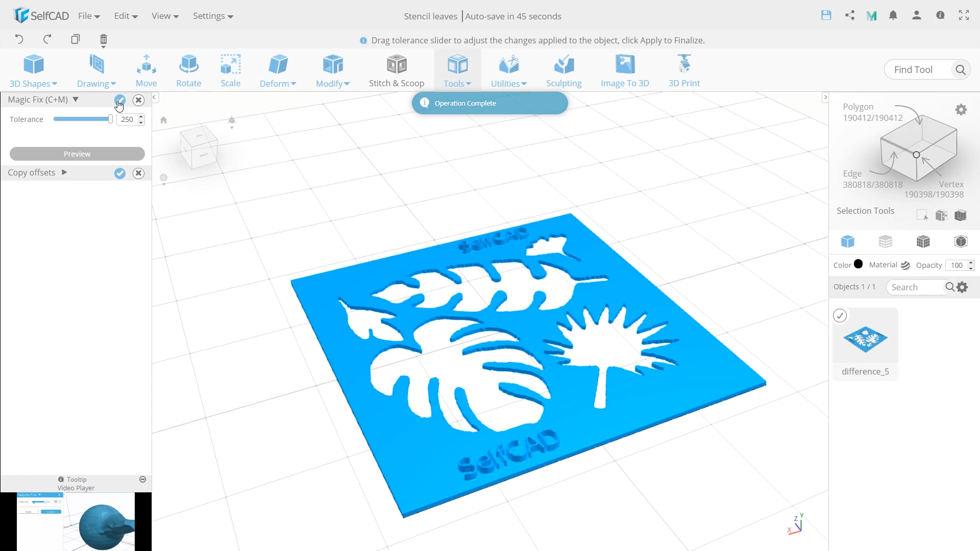980x551 pixels.
Task: Enable solid view mode cube
Action: 848,241
